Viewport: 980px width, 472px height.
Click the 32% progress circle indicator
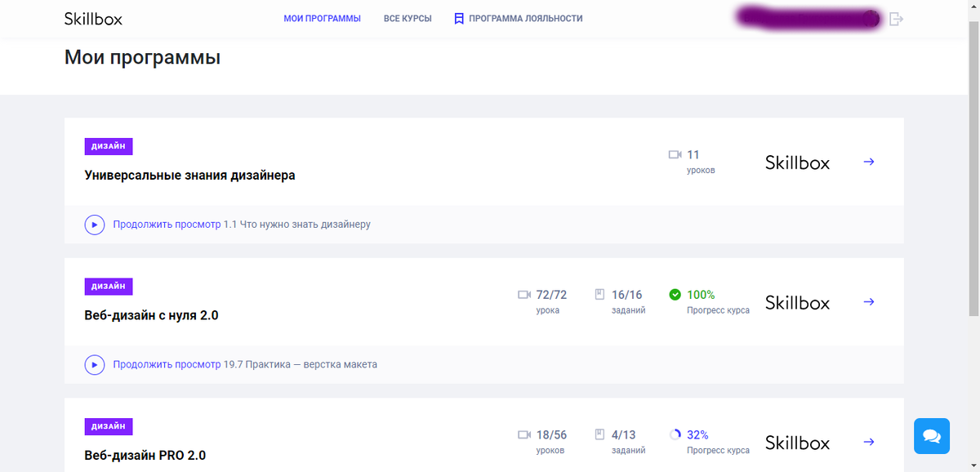(x=675, y=435)
